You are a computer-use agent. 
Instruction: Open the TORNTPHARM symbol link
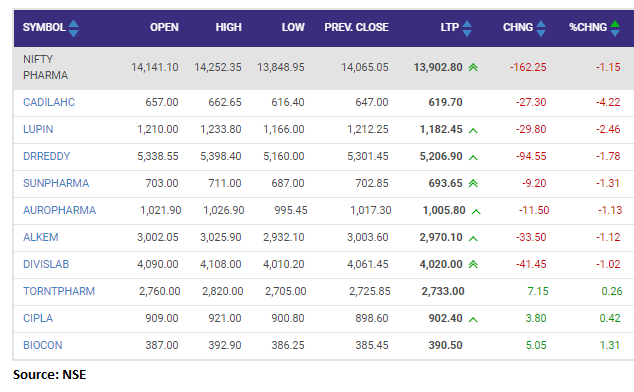click(x=59, y=291)
